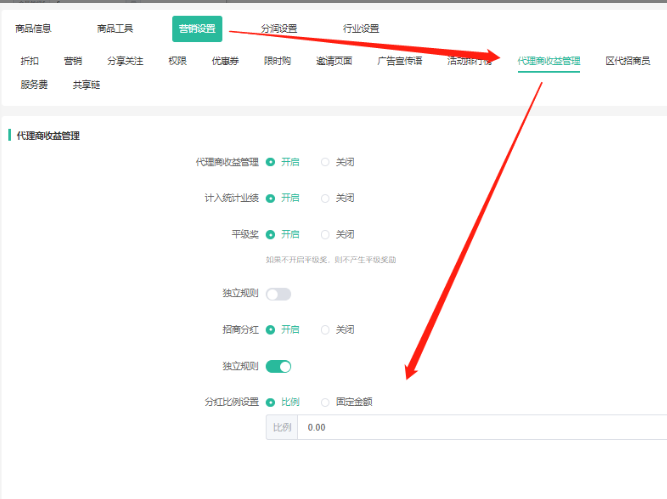
Task: Open the 优惠券 sub-tab
Action: (x=225, y=61)
